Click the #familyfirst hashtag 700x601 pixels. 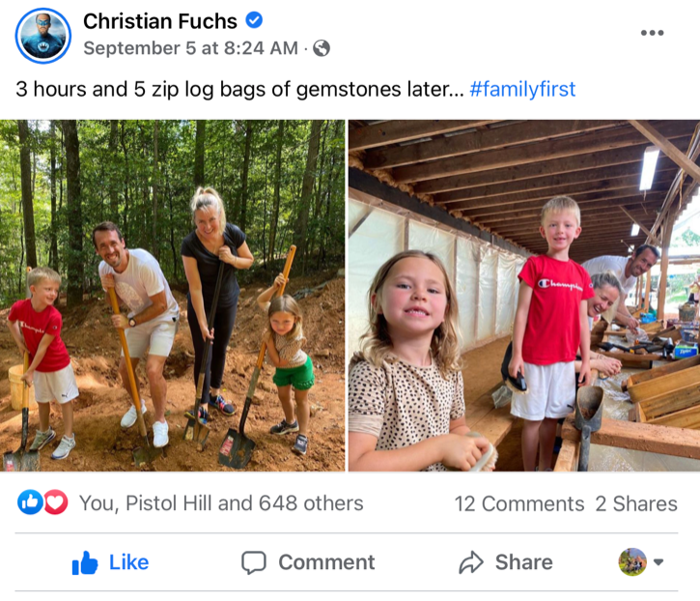[522, 90]
